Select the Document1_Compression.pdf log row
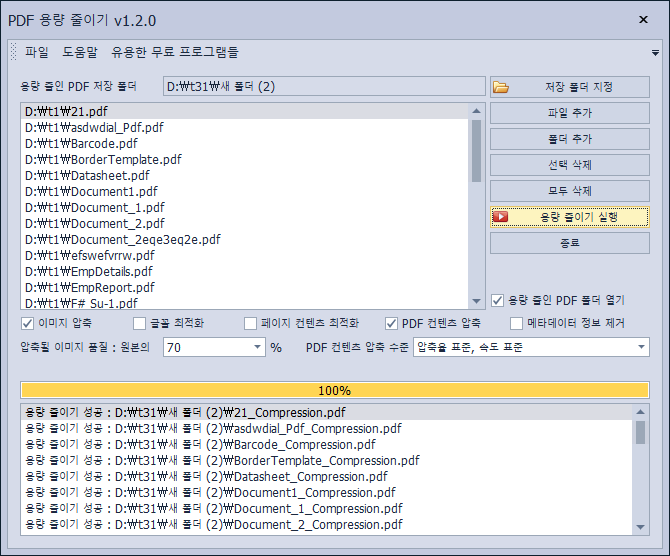The width and height of the screenshot is (670, 556). point(327,493)
